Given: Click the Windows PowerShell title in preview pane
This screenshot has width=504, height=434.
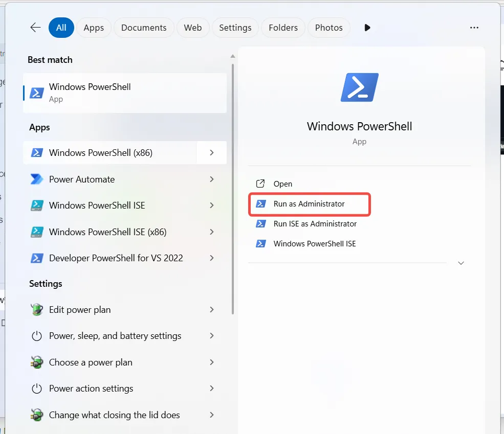Looking at the screenshot, I should click(359, 126).
